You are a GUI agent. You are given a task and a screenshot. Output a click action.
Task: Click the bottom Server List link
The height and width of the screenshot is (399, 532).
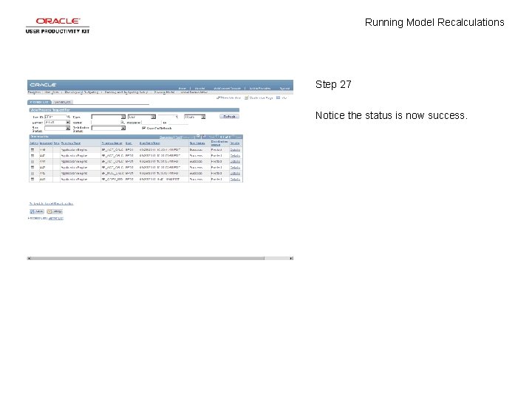pyautogui.click(x=55, y=219)
